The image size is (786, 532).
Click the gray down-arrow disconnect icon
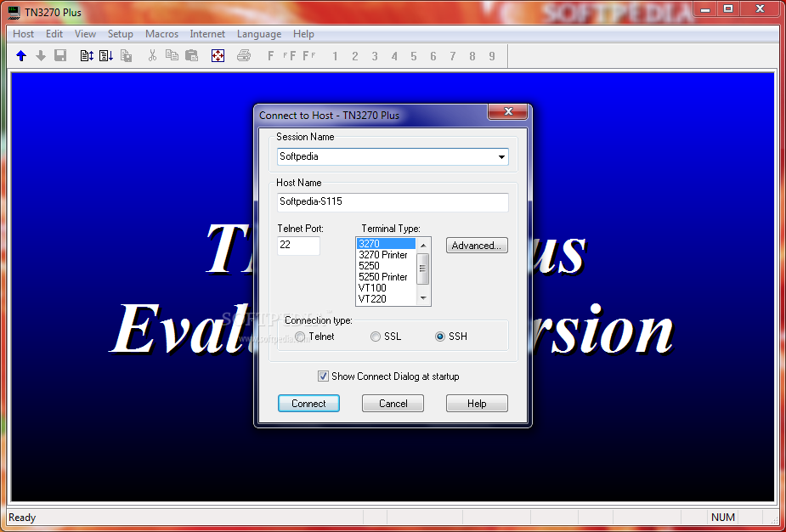(x=41, y=55)
